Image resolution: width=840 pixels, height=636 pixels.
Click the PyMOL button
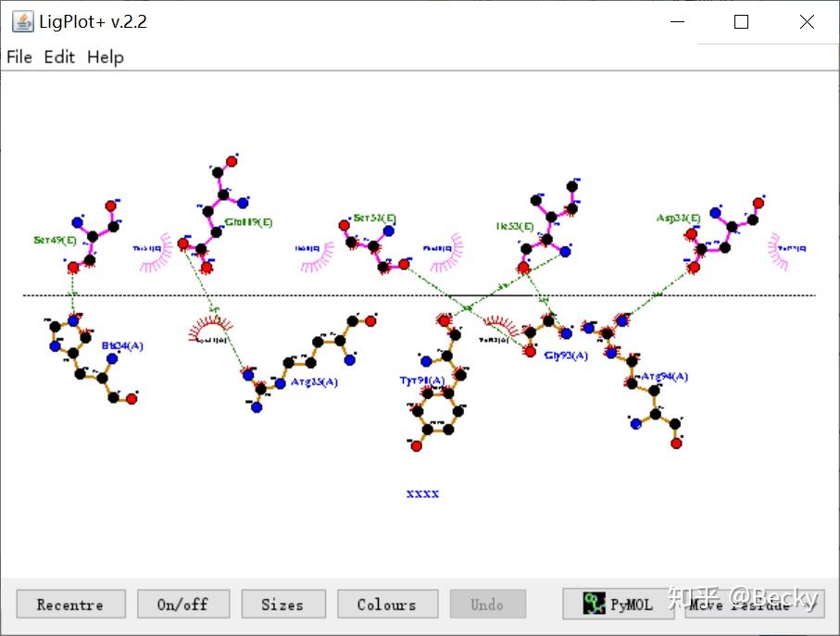[x=619, y=604]
